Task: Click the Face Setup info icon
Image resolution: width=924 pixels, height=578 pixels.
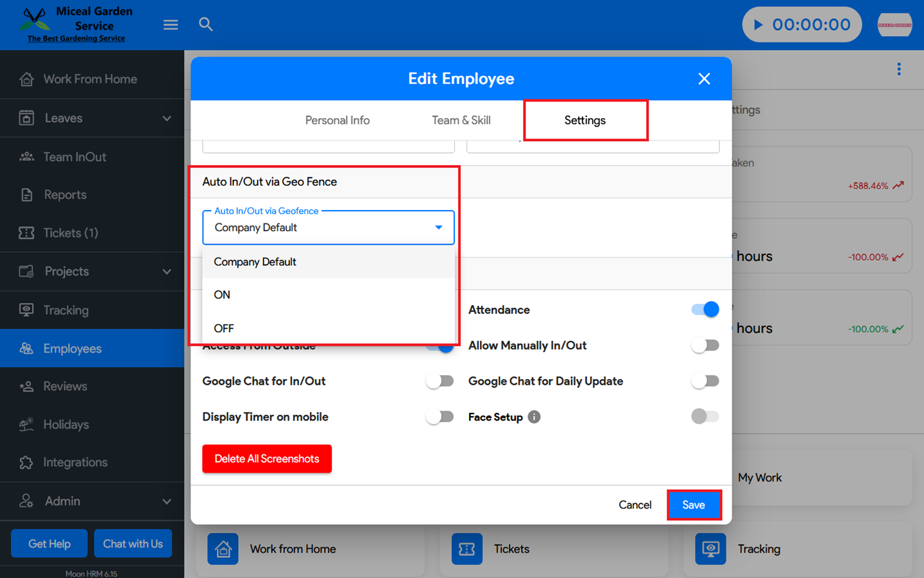Action: click(x=534, y=417)
